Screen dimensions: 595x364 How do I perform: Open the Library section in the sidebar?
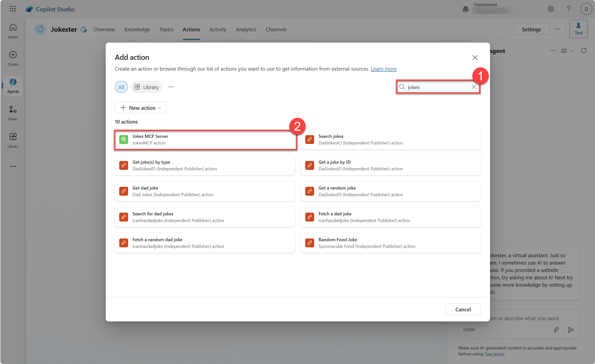pos(13,140)
